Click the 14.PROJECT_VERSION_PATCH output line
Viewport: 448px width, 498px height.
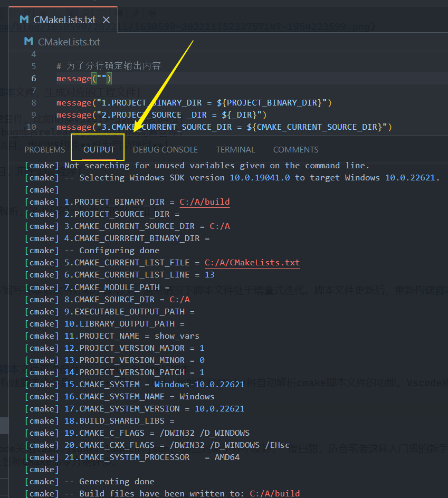(115, 372)
